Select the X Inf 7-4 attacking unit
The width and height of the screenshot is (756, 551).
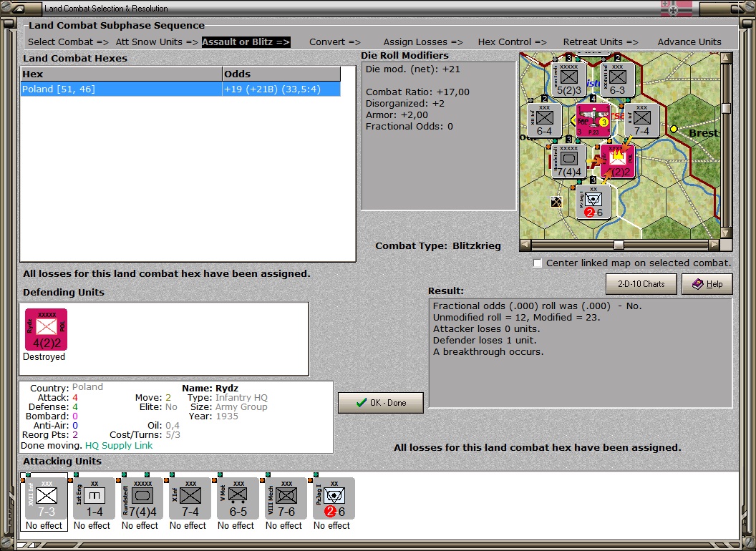190,499
